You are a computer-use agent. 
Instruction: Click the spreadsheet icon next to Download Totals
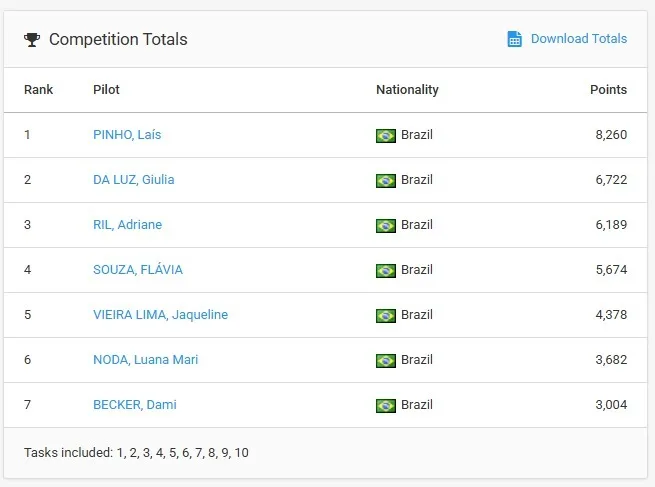click(514, 39)
